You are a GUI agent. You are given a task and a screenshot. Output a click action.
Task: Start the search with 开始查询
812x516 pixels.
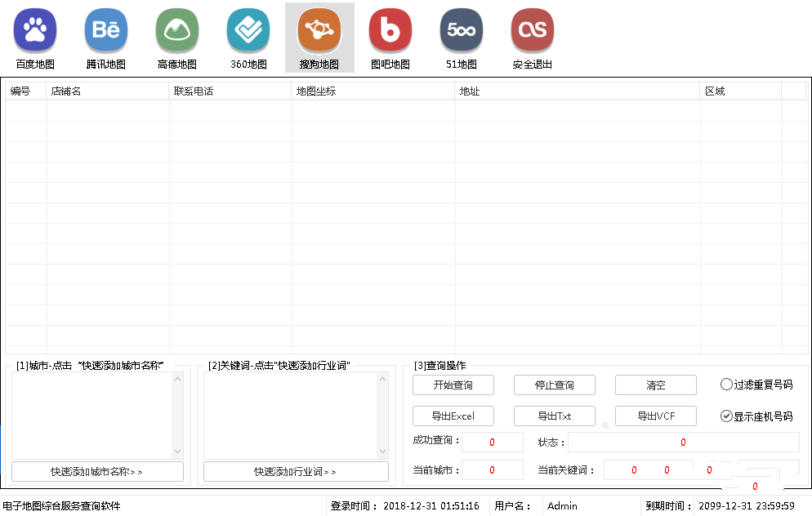pos(453,385)
